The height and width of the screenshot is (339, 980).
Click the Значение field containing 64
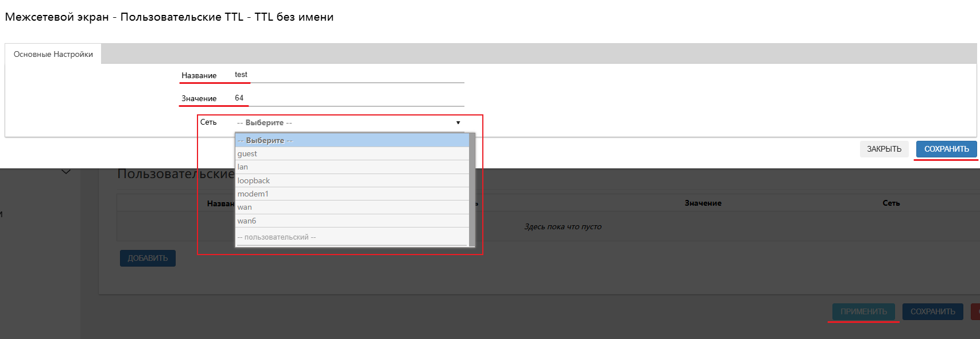(x=348, y=98)
